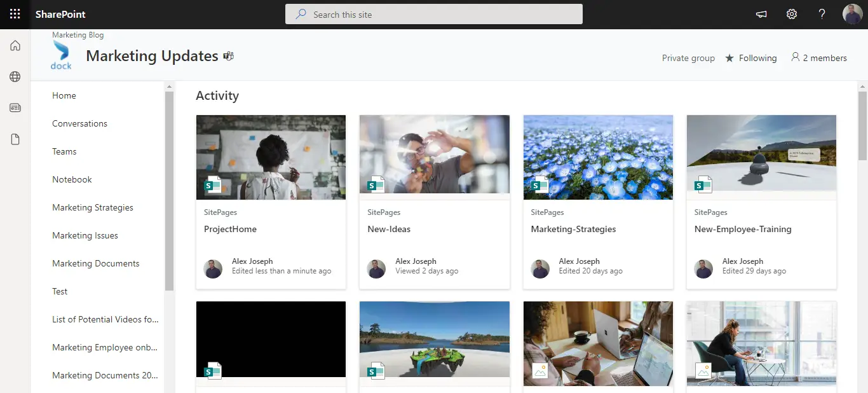The image size is (868, 393).
Task: Click page icon on the black thumbnail card
Action: pyautogui.click(x=212, y=371)
